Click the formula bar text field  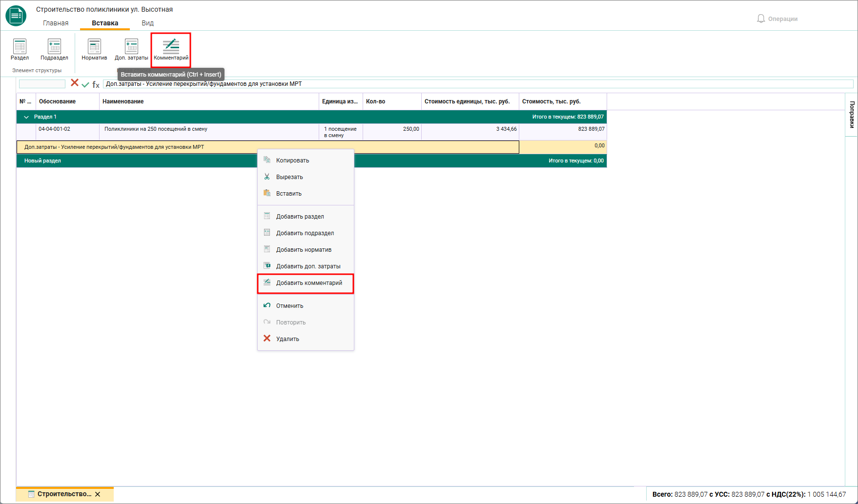point(478,84)
